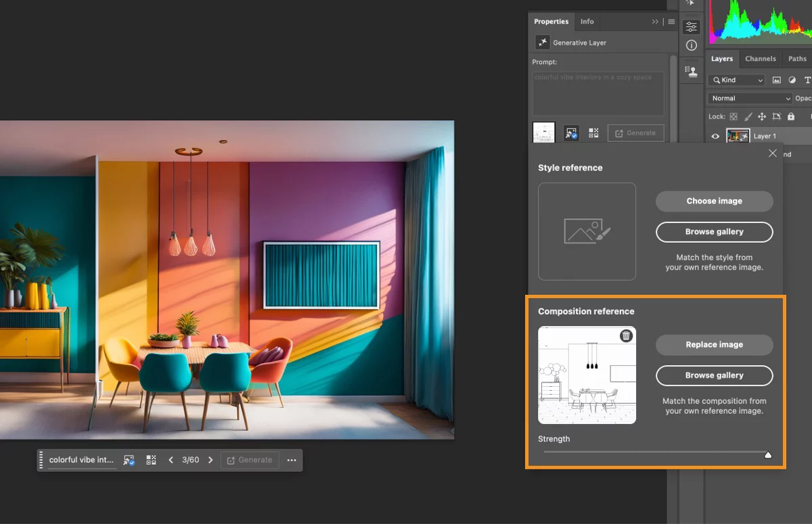812x524 pixels.
Task: Click the Choose image button
Action: point(714,201)
